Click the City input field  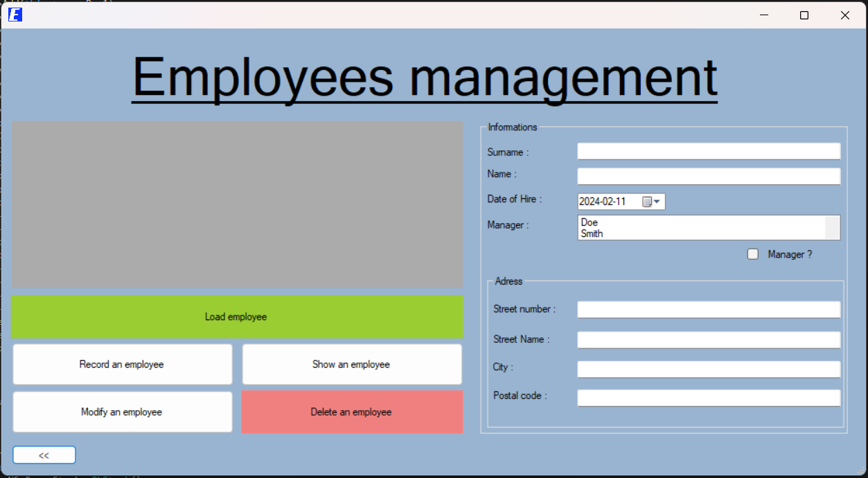(x=708, y=369)
